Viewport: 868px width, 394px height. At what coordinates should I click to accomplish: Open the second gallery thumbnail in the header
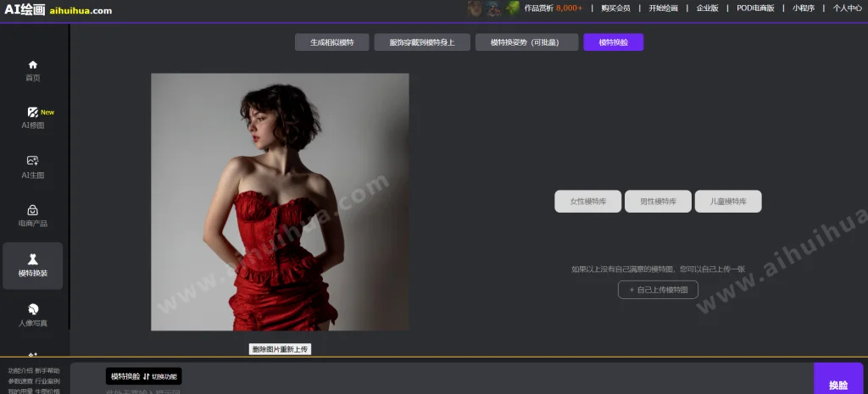click(493, 8)
